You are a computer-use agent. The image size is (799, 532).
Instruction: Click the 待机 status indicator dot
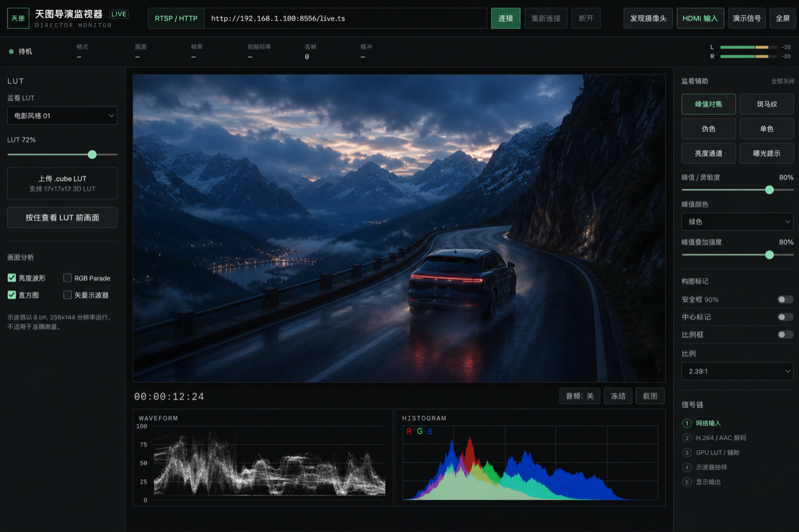point(11,52)
